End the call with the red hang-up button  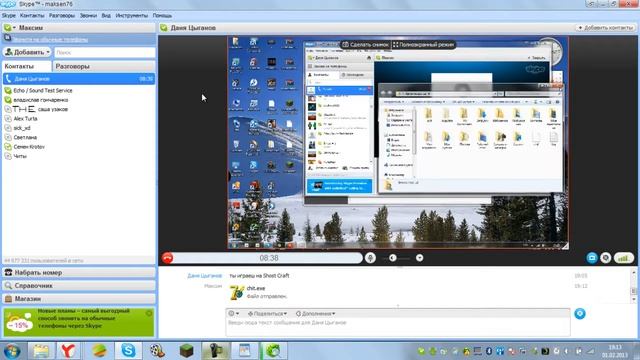[x=167, y=258]
